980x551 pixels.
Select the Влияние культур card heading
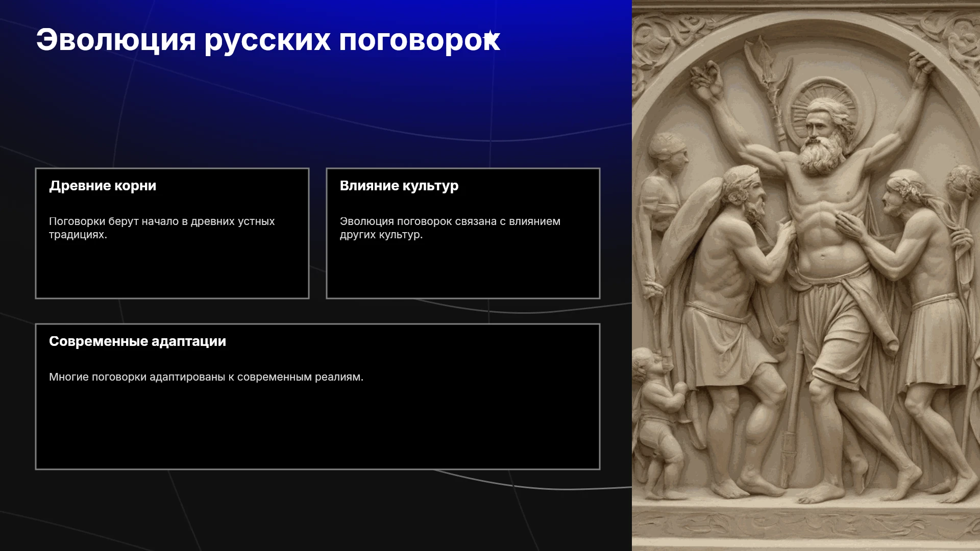[399, 186]
